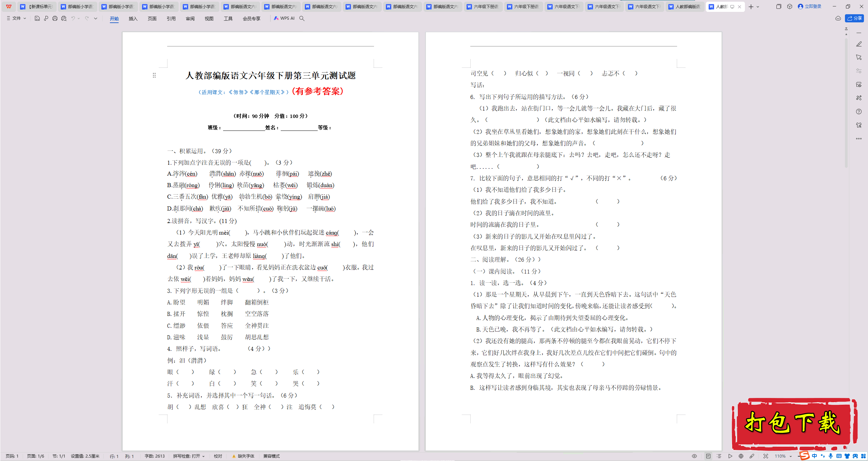This screenshot has width=868, height=461.
Task: Open the more options ellipsis in sidebar
Action: pos(859,139)
